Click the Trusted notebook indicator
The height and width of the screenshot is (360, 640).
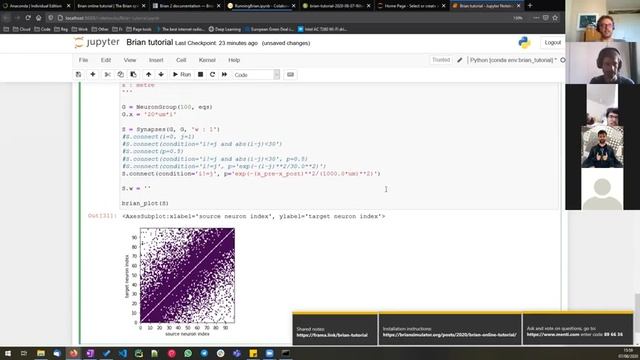click(441, 60)
